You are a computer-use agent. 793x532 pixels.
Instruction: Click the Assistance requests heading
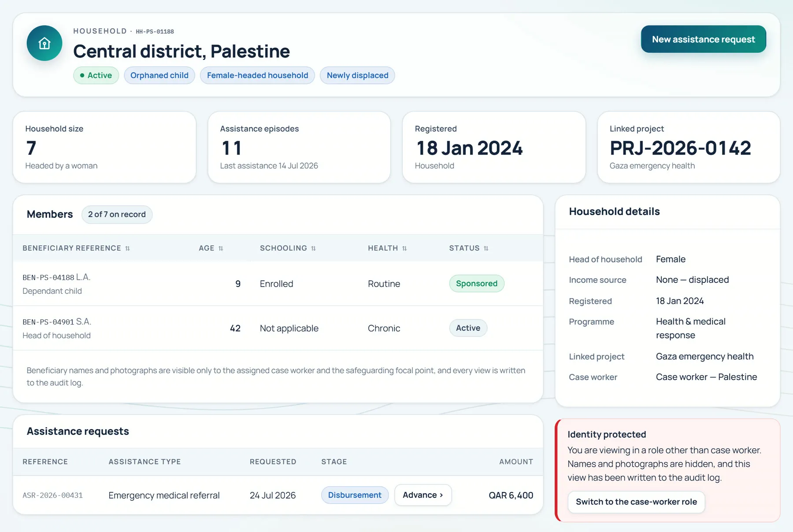pos(78,431)
